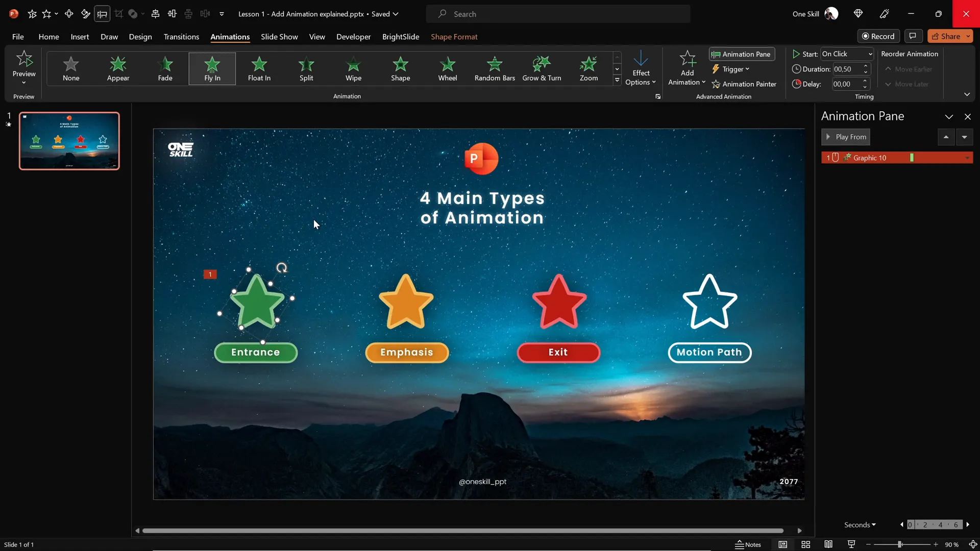
Task: Open the File menu
Action: coord(18,37)
